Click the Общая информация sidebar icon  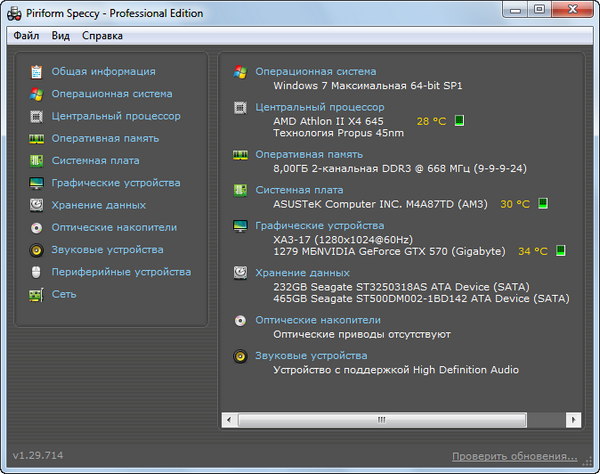pos(36,72)
